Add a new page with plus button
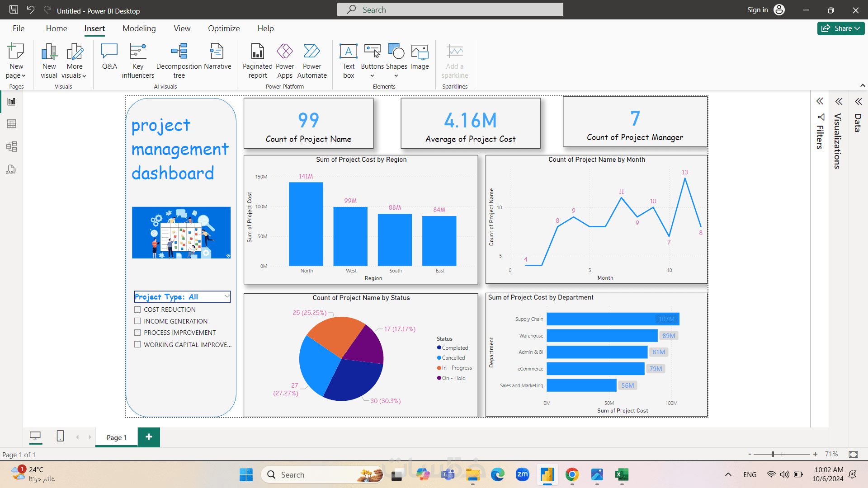Viewport: 868px width, 488px height. point(149,437)
